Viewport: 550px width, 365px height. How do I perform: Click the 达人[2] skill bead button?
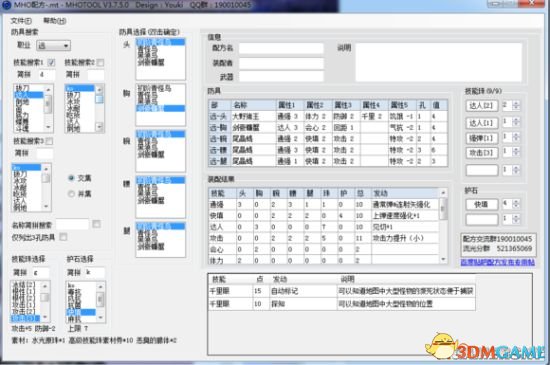pyautogui.click(x=482, y=106)
